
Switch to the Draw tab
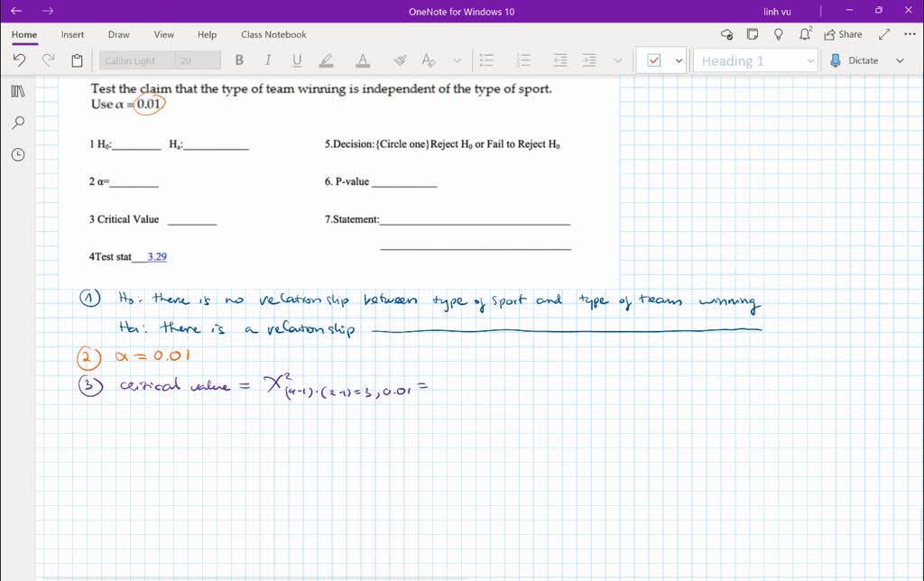[118, 34]
